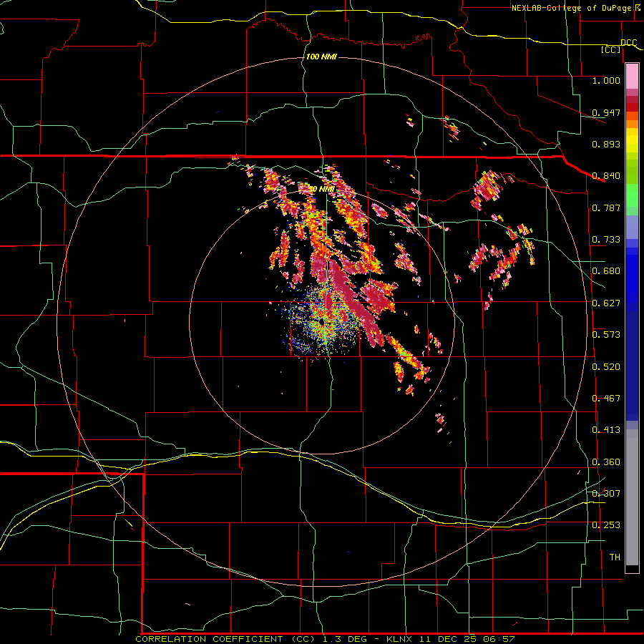This screenshot has width=644, height=644.
Task: Click the KLNX radar site identifier
Action: 401,639
